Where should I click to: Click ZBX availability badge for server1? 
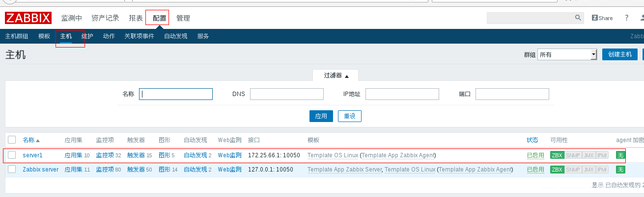point(557,155)
